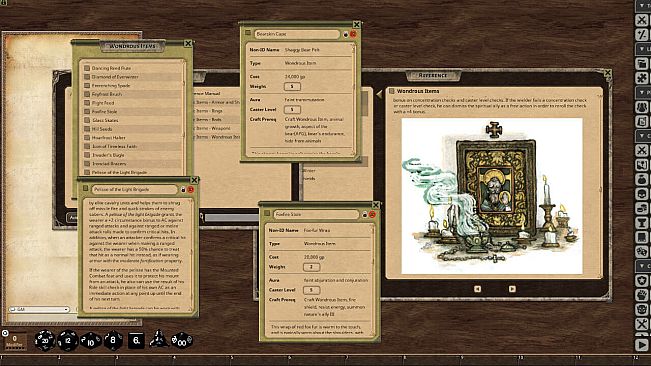Click the icon shrine illustration in Reference
The image size is (651, 366).
point(492,196)
